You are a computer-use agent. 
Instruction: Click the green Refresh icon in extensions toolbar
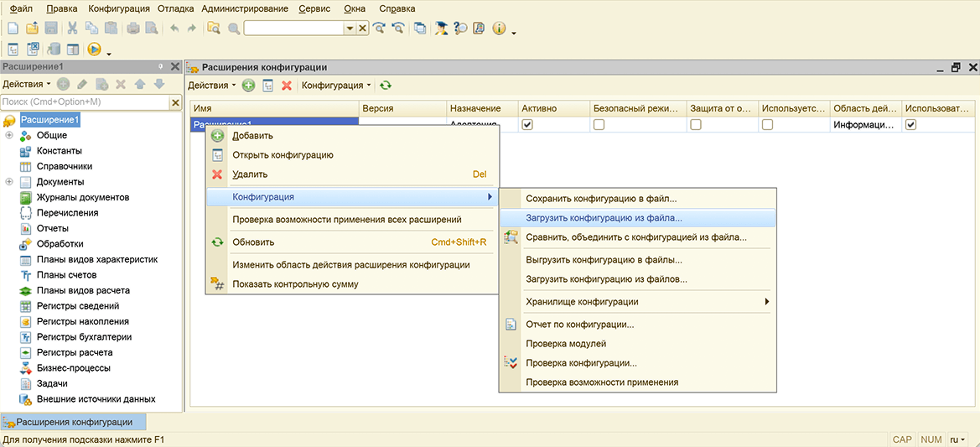[x=385, y=86]
